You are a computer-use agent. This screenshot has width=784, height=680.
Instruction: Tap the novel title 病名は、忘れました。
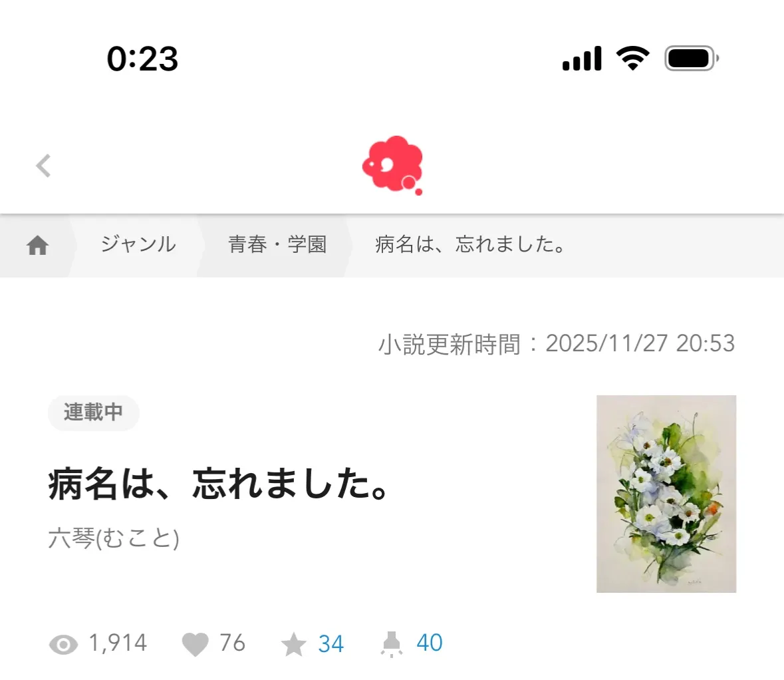coord(218,484)
